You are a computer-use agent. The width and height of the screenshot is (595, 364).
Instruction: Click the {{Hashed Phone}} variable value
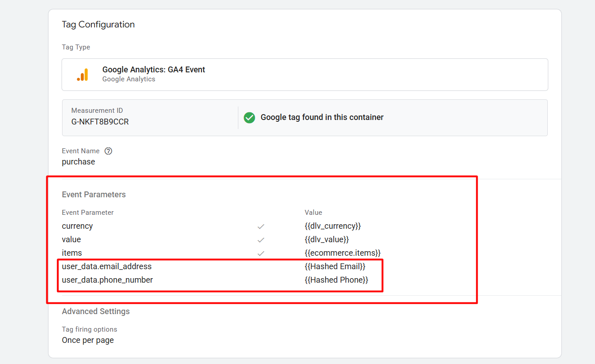pos(336,280)
